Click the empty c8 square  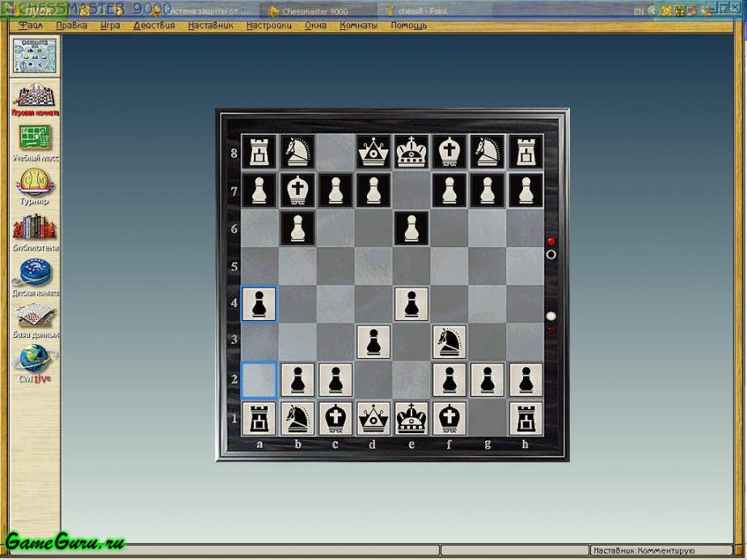tap(336, 151)
